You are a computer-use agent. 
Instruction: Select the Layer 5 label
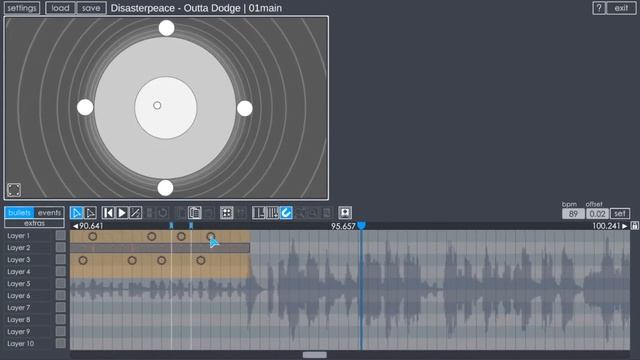click(18, 284)
